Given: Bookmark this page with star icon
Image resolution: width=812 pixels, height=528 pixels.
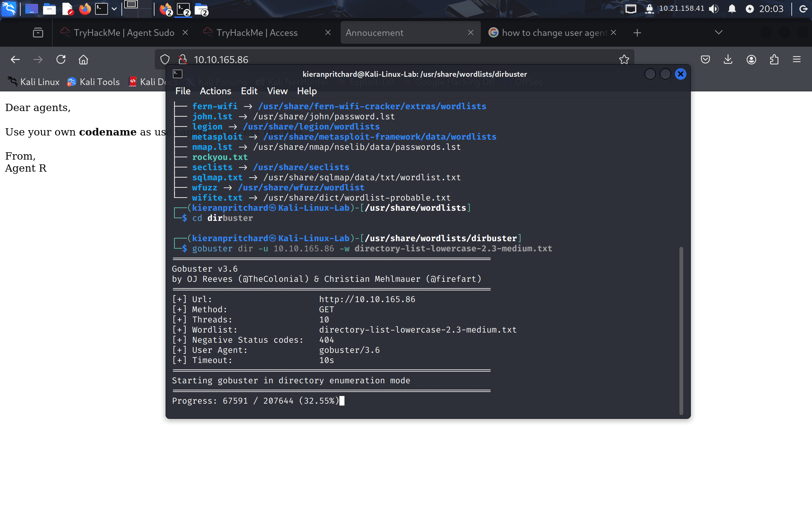Looking at the screenshot, I should pos(624,60).
